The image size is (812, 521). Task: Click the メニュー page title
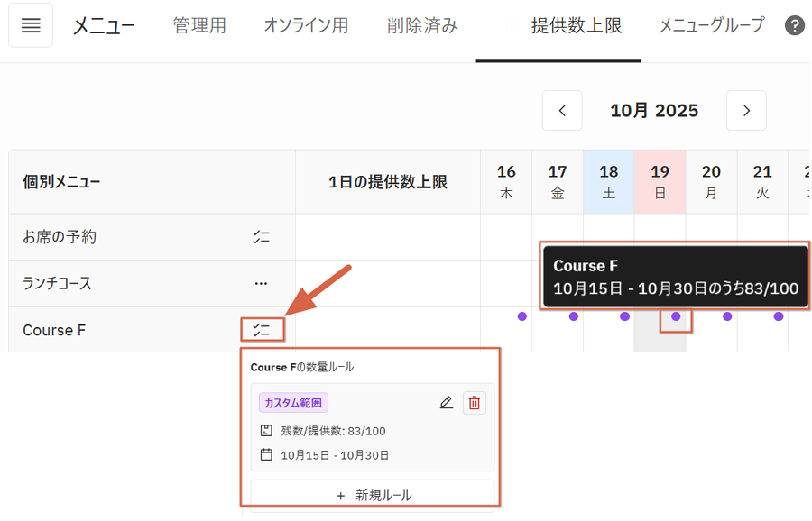(x=104, y=25)
